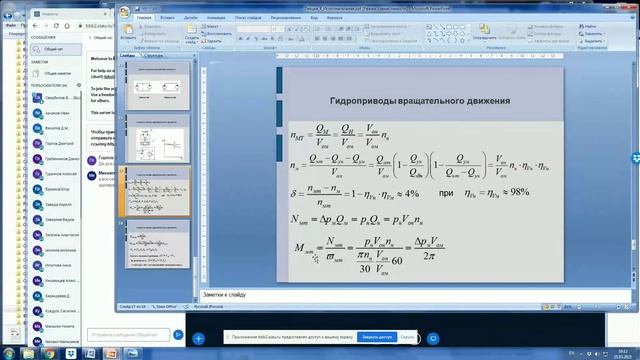640x360 pixels.
Task: Click Найти in the editing group
Action: [x=587, y=27]
